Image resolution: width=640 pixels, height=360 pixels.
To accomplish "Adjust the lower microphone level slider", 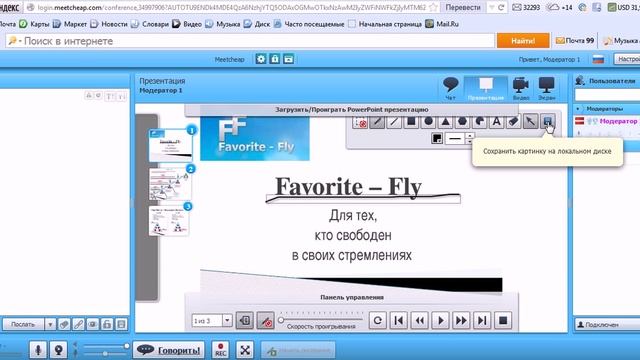I will [106, 353].
